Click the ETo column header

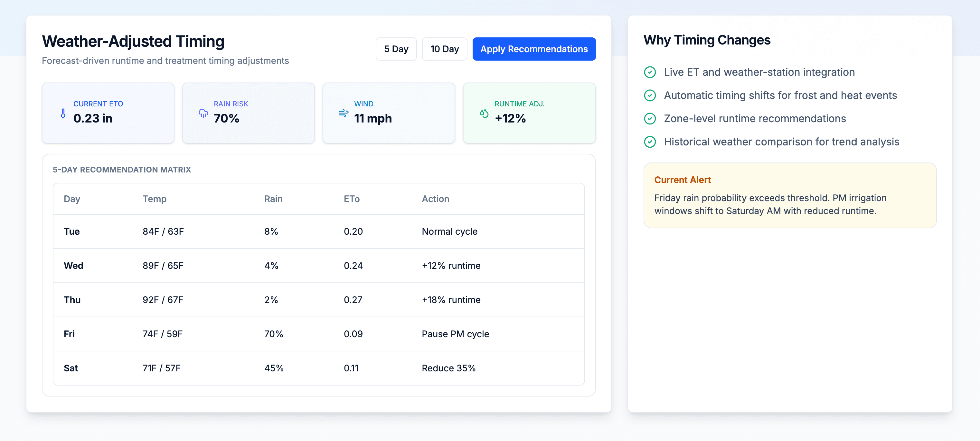352,199
